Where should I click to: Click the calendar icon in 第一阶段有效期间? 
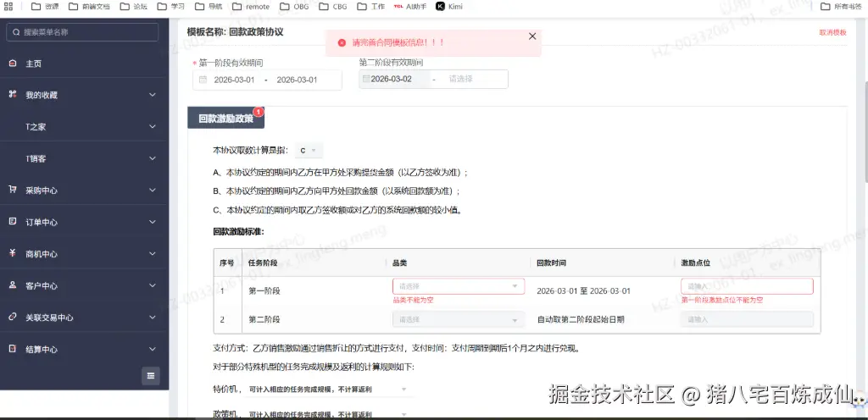203,80
